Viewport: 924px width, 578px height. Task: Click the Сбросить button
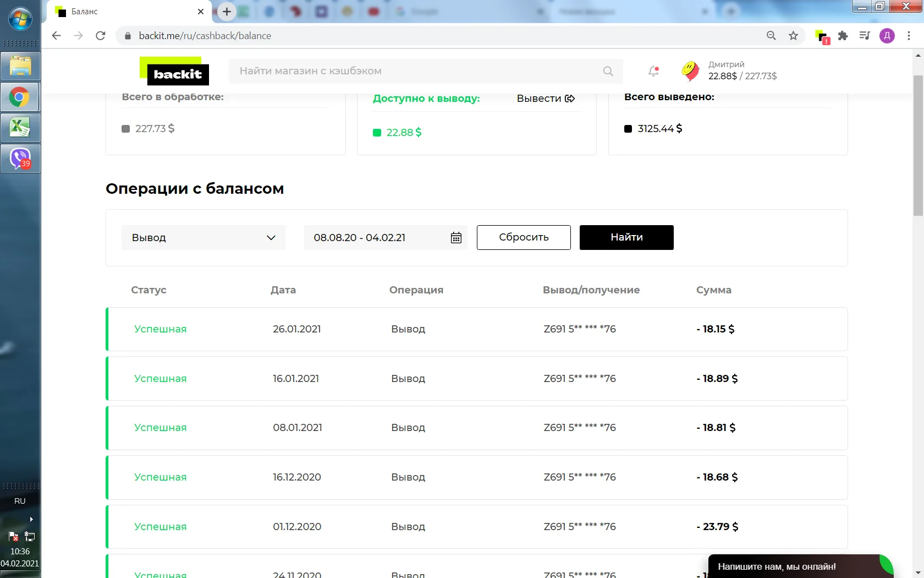pos(524,237)
